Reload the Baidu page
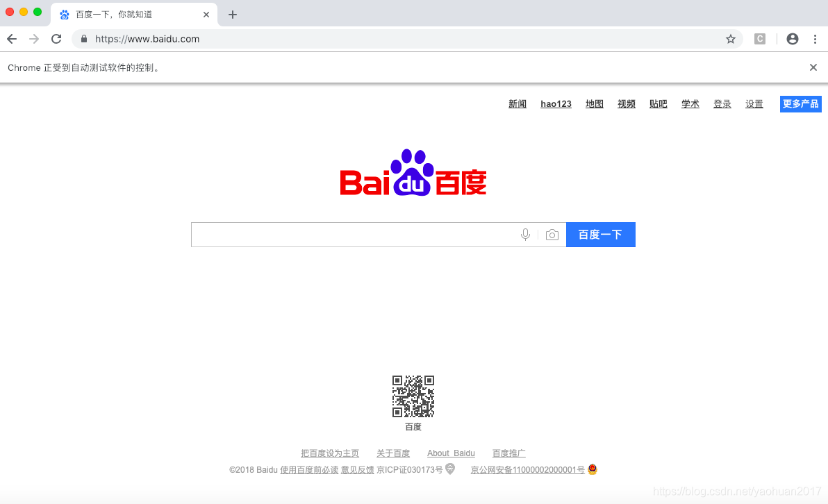The image size is (828, 504). click(x=56, y=39)
